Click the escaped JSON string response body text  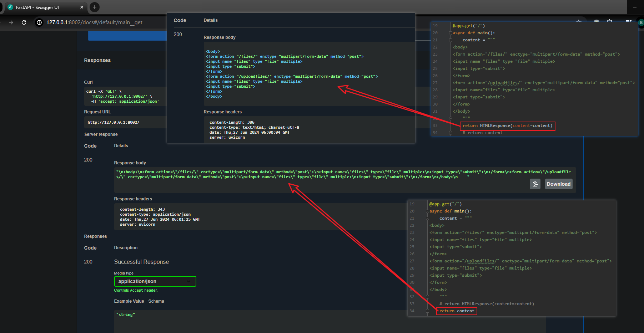tap(343, 174)
